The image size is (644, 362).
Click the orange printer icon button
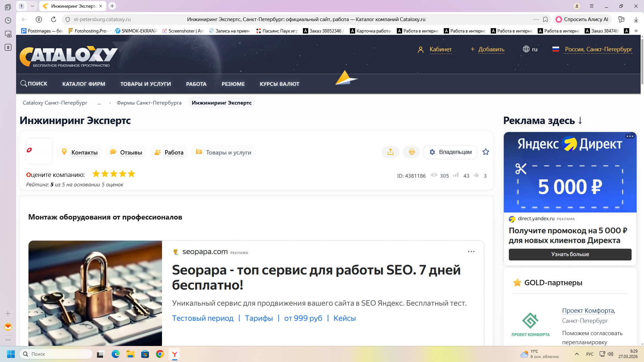pyautogui.click(x=412, y=152)
